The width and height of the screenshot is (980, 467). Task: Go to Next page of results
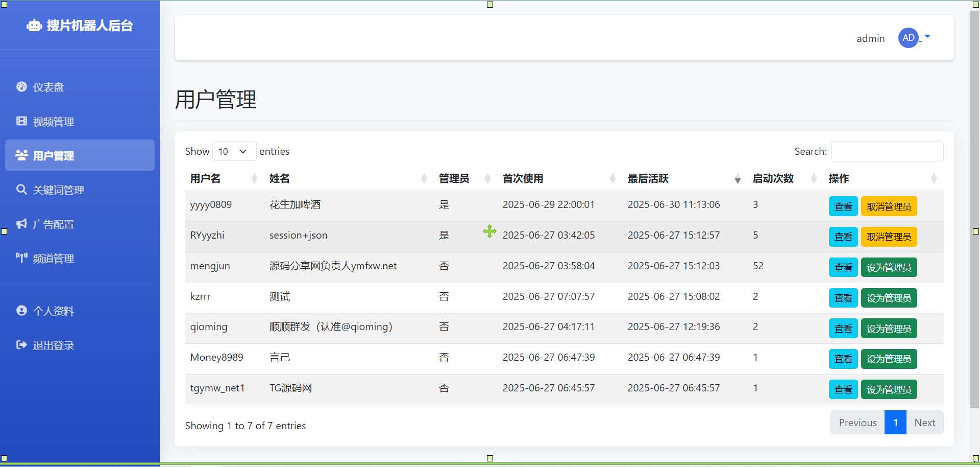[924, 423]
